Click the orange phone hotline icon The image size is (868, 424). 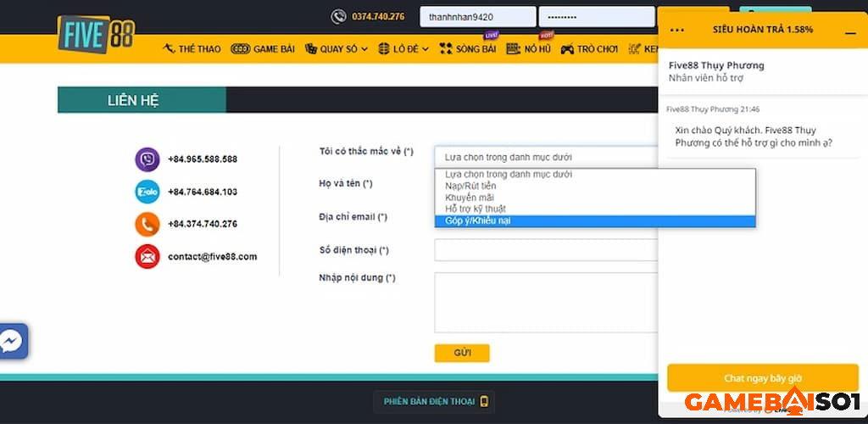coord(147,224)
